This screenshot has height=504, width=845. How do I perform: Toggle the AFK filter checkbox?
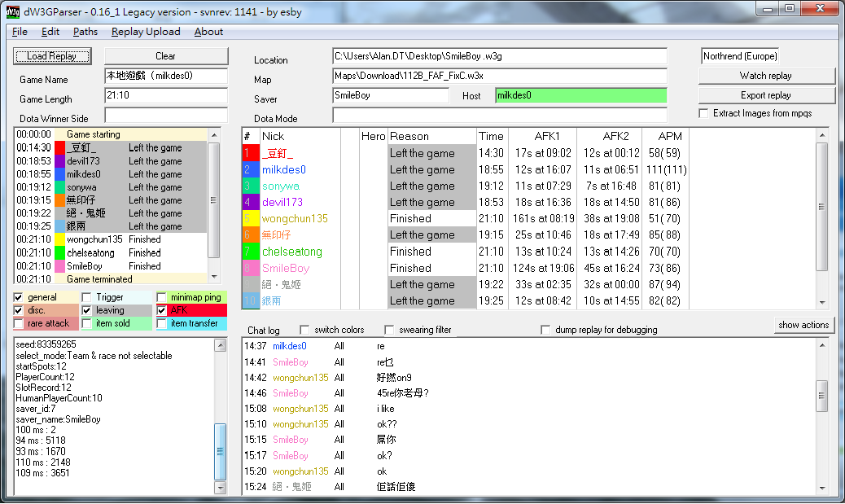coord(161,310)
